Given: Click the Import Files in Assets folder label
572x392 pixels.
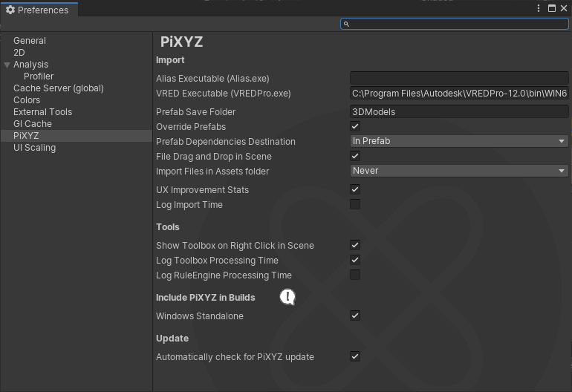Looking at the screenshot, I should click(x=212, y=171).
